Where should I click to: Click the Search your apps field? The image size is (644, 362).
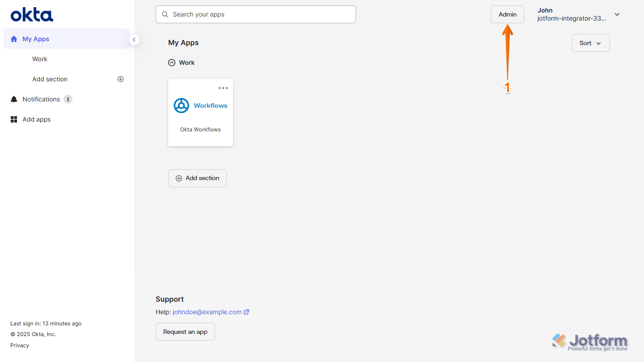(x=256, y=14)
